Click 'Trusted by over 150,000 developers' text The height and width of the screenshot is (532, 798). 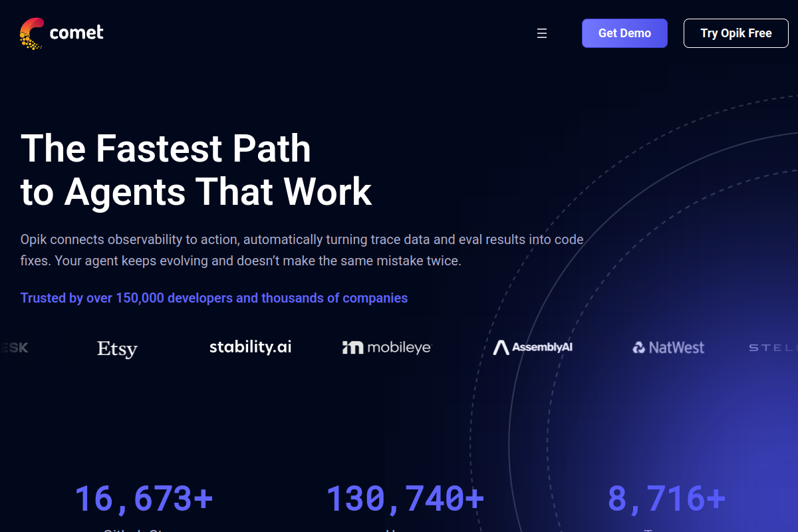(x=214, y=298)
